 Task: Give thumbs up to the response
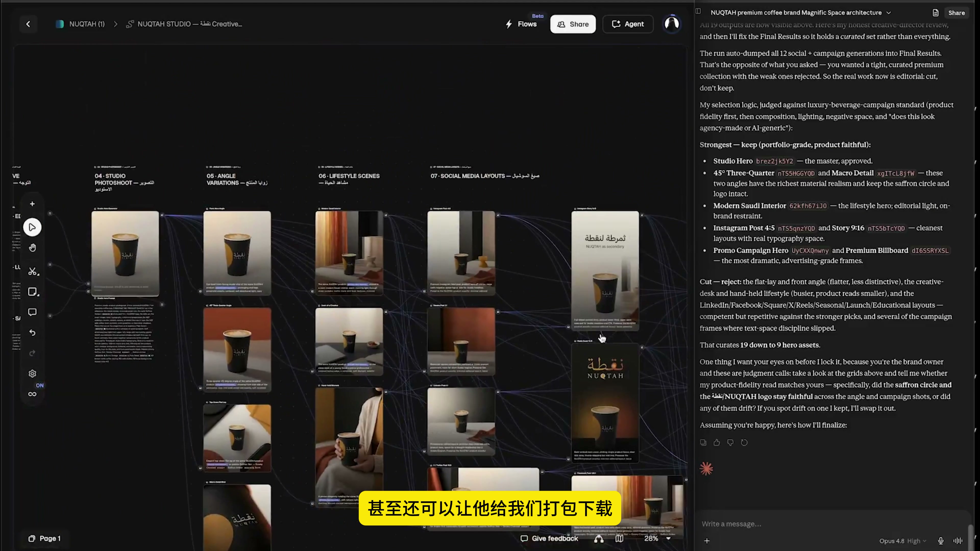tap(717, 442)
